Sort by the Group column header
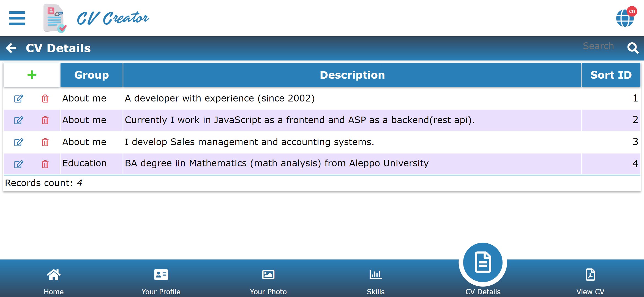The width and height of the screenshot is (644, 297). (x=91, y=75)
